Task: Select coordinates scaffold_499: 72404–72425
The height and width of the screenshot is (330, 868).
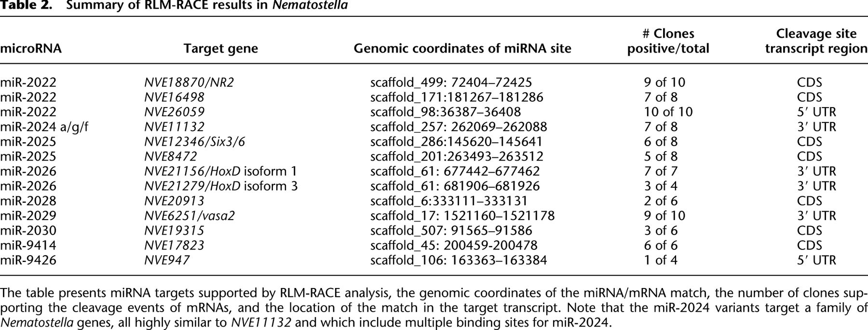Action: pyautogui.click(x=451, y=82)
